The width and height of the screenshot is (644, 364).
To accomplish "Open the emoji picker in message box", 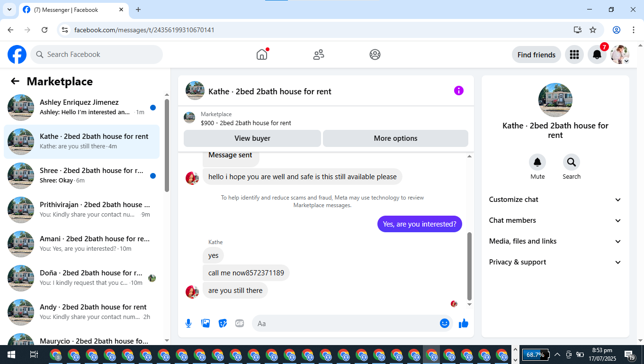I will tap(445, 323).
